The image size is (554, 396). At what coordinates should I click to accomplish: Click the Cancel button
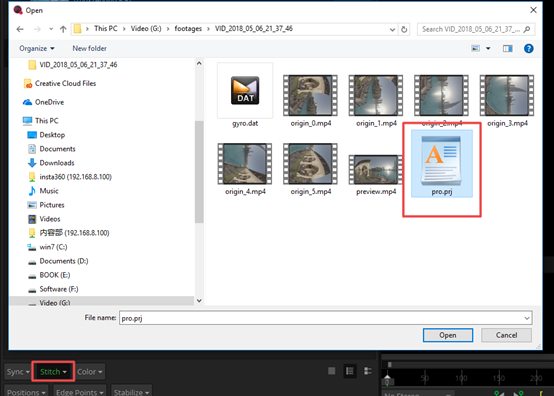click(506, 335)
